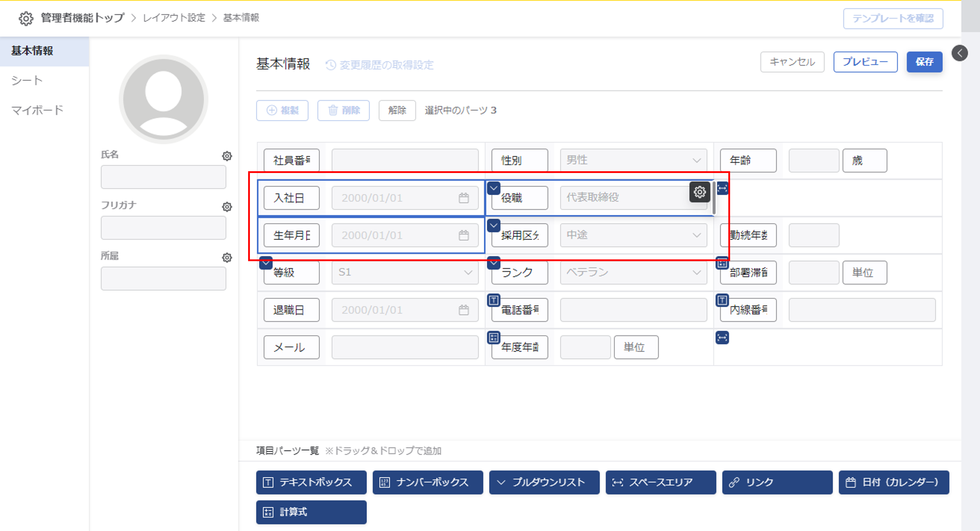Click the admin gear icon in breadcrumb
Viewport: 980px width, 531px height.
pos(26,18)
